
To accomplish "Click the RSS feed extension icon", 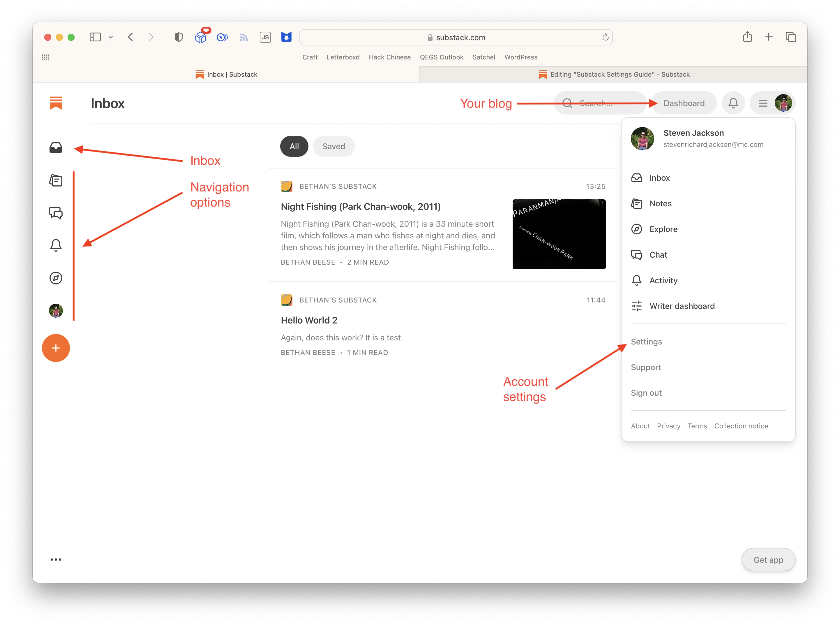I will (243, 37).
